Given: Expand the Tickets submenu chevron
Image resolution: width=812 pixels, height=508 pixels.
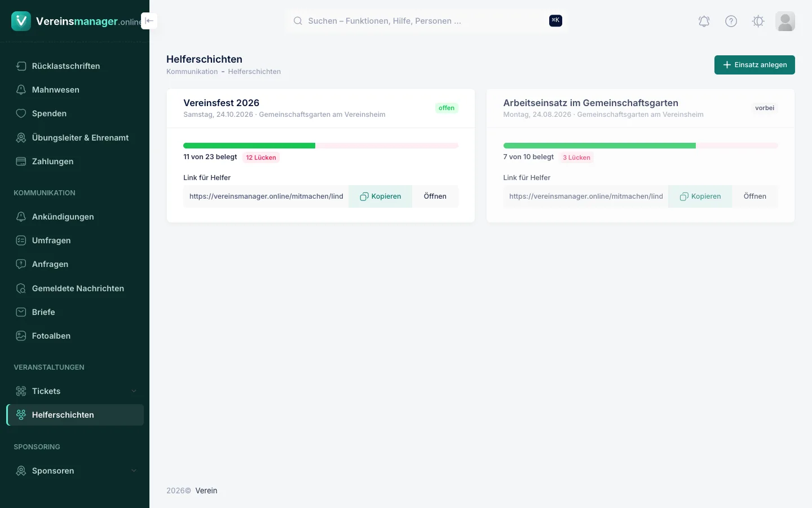Looking at the screenshot, I should click(134, 391).
